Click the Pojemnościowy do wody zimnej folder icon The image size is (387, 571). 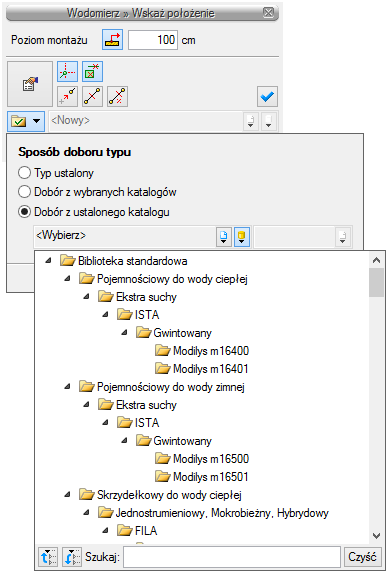coord(87,387)
